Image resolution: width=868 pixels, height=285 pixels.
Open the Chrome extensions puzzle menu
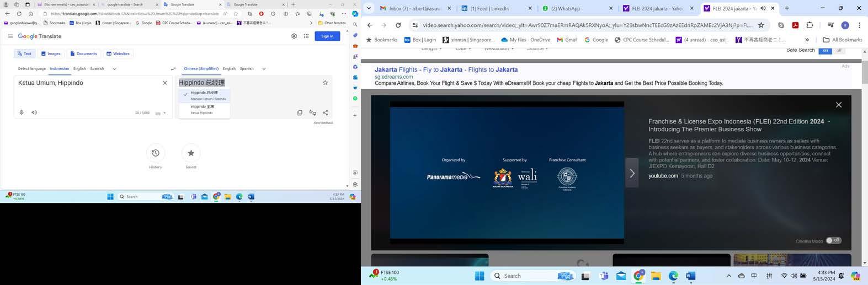pyautogui.click(x=810, y=25)
